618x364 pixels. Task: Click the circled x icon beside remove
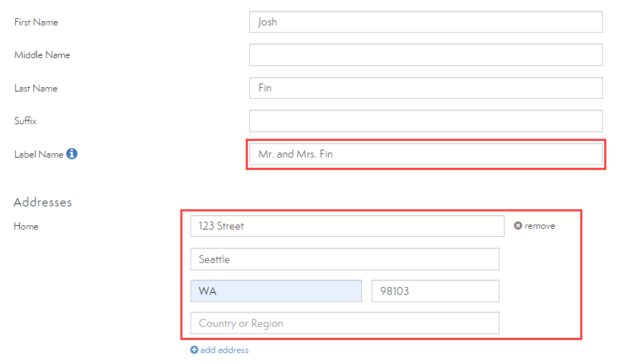tap(518, 226)
